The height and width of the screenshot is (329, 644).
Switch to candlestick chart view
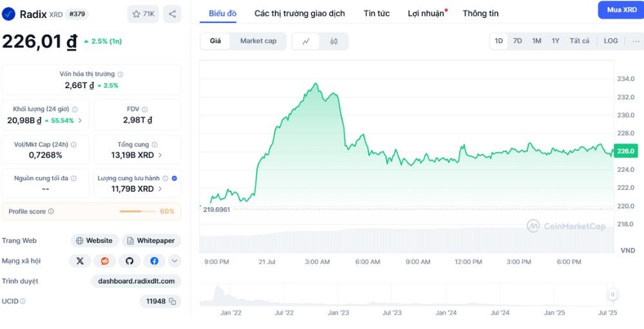[x=334, y=41]
